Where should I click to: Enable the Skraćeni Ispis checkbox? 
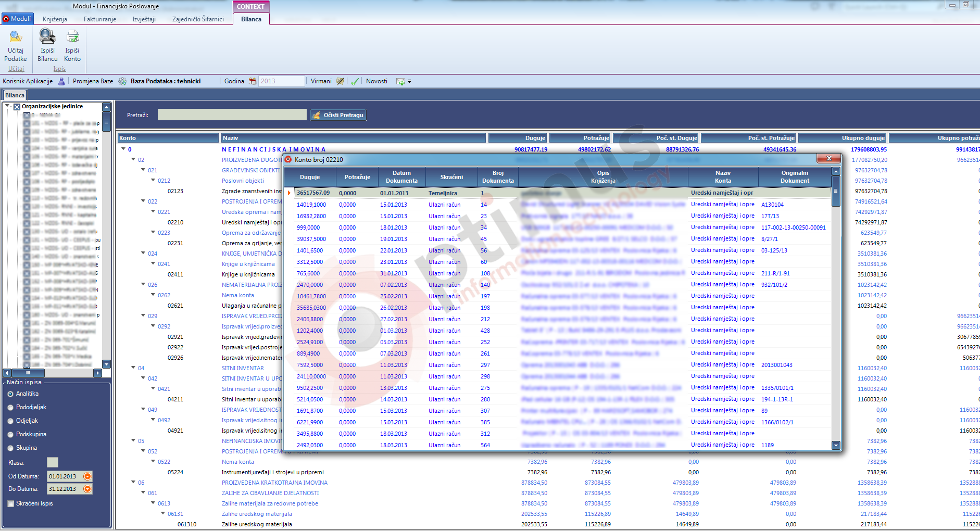coord(11,504)
